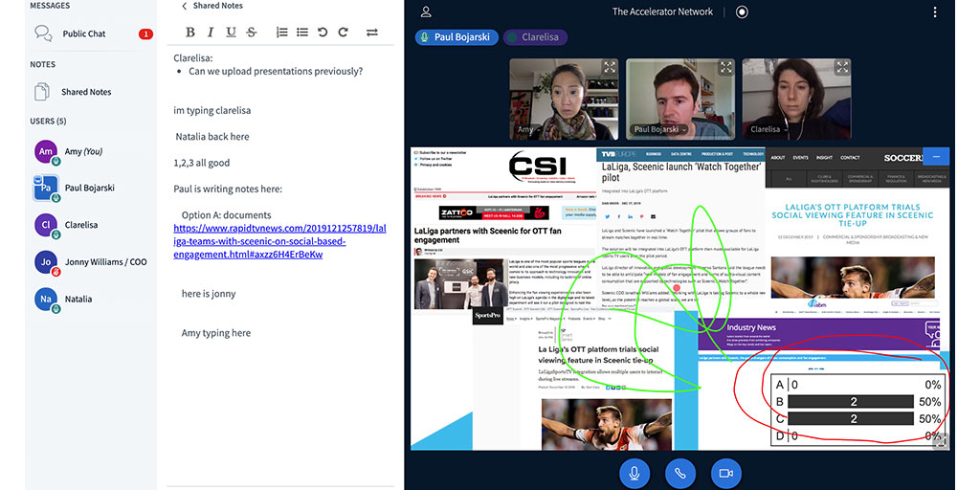The image size is (980, 490).
Task: Click the fullscreen icon on the presentation
Action: (x=940, y=440)
